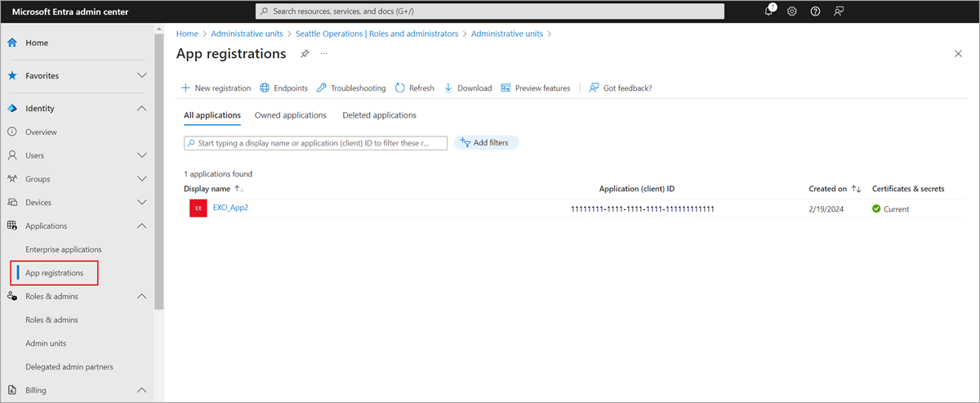Click the Identity diamond icon
Image resolution: width=980 pixels, height=403 pixels.
(x=12, y=108)
